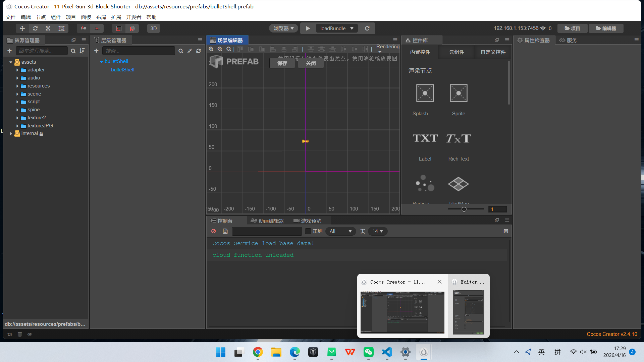
Task: Open the 开发者 menu
Action: (x=133, y=17)
